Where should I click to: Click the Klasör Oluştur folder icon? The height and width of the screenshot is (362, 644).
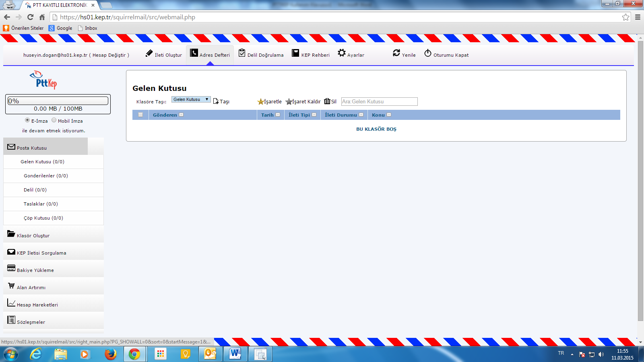[11, 234]
